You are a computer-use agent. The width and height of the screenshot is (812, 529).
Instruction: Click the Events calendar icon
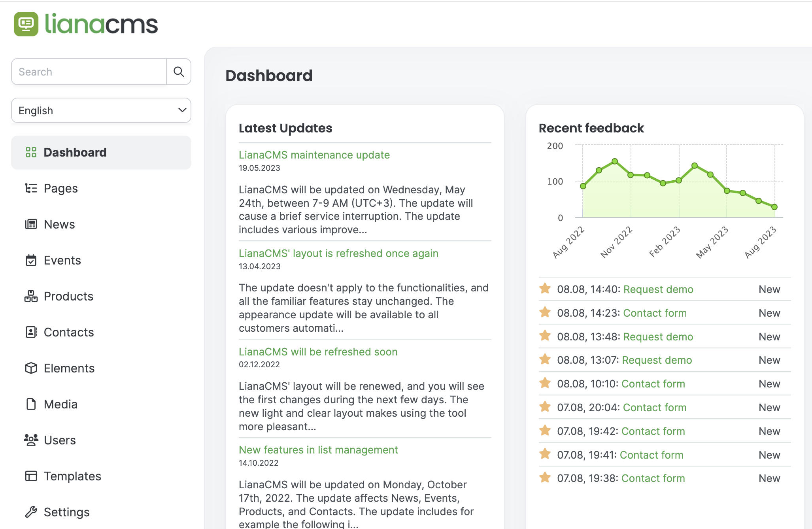31,260
